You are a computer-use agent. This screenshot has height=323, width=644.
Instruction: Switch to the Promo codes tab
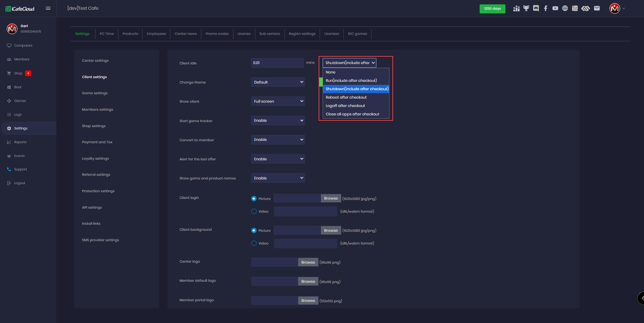point(217,34)
